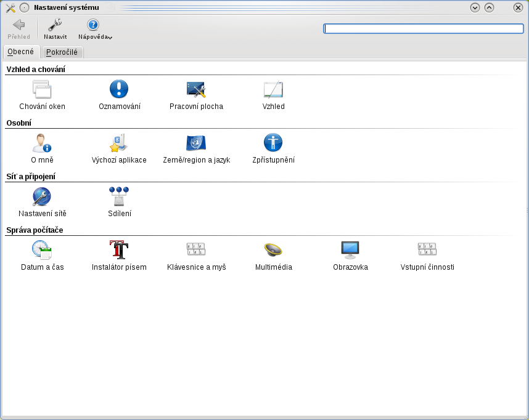Open Datum a čas settings
Viewport: 529px width, 420px height.
coord(42,251)
